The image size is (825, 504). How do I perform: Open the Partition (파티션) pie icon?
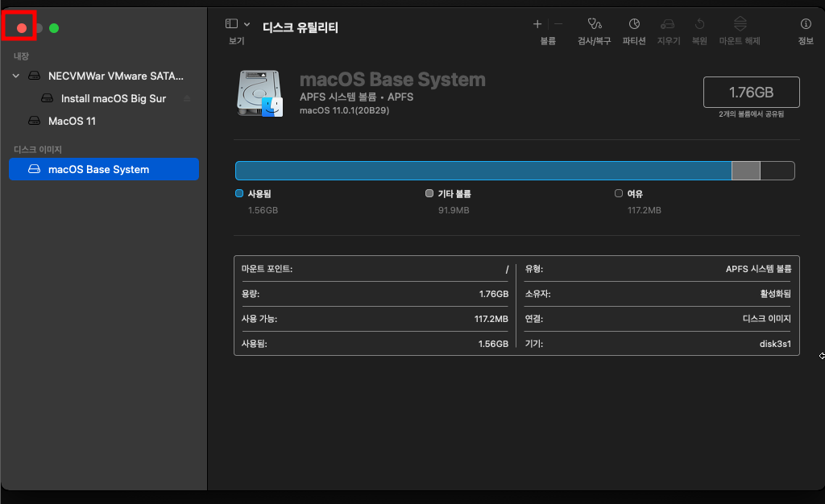[x=634, y=23]
